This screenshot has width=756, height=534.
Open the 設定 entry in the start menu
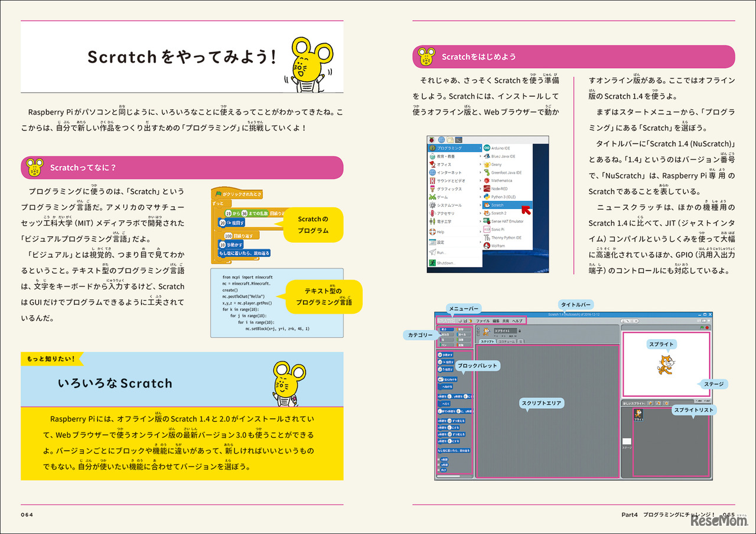tap(455, 241)
